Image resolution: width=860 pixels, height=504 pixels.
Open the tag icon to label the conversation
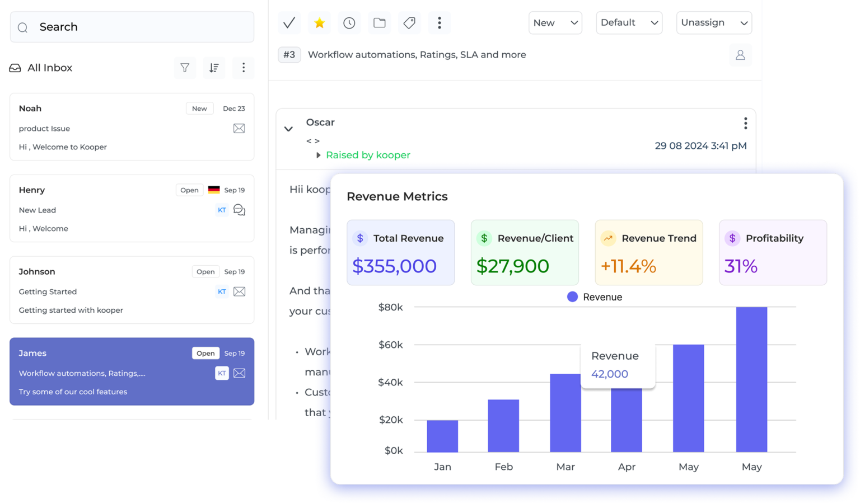[x=409, y=23]
